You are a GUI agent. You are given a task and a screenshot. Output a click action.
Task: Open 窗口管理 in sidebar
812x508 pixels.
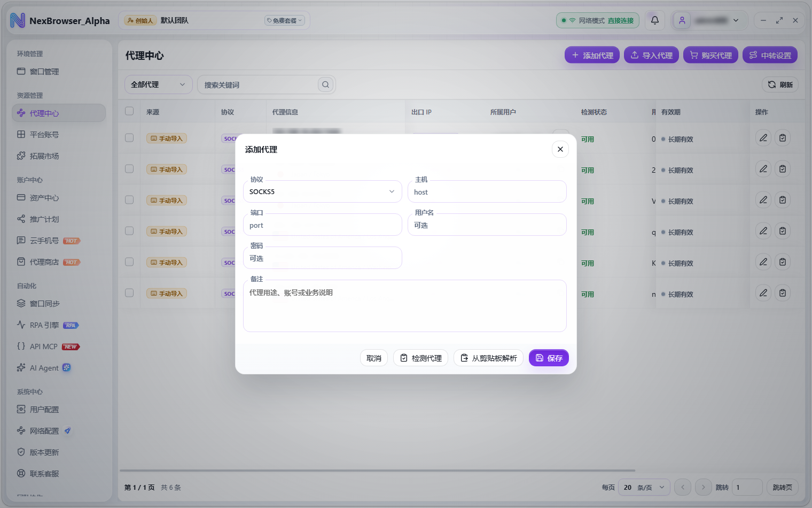(x=59, y=71)
